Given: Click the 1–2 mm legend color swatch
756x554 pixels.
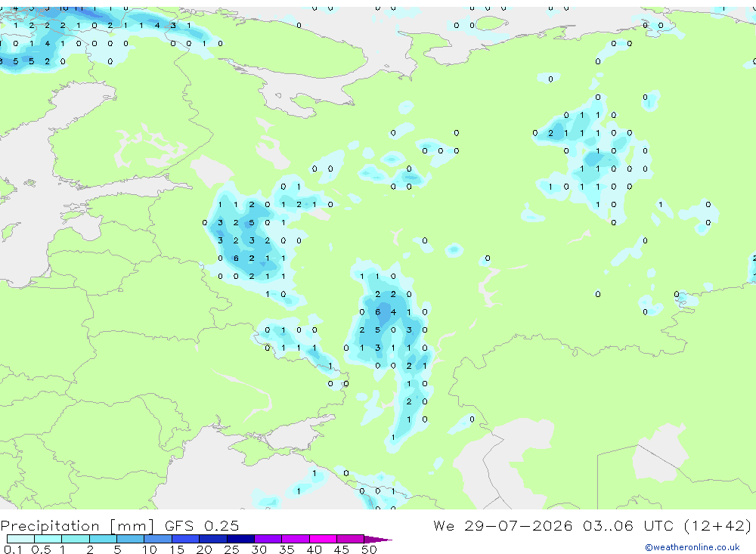Looking at the screenshot, I should point(75,539).
